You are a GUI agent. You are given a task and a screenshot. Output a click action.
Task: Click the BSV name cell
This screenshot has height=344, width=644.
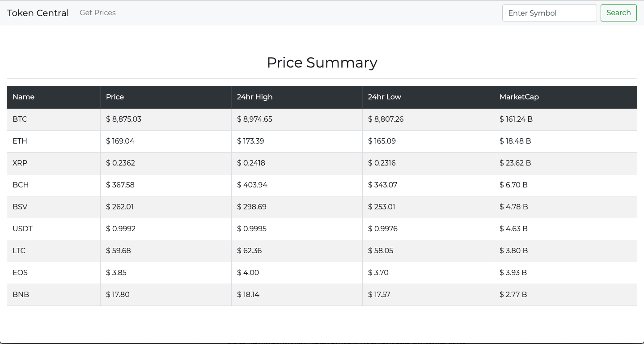coord(20,207)
